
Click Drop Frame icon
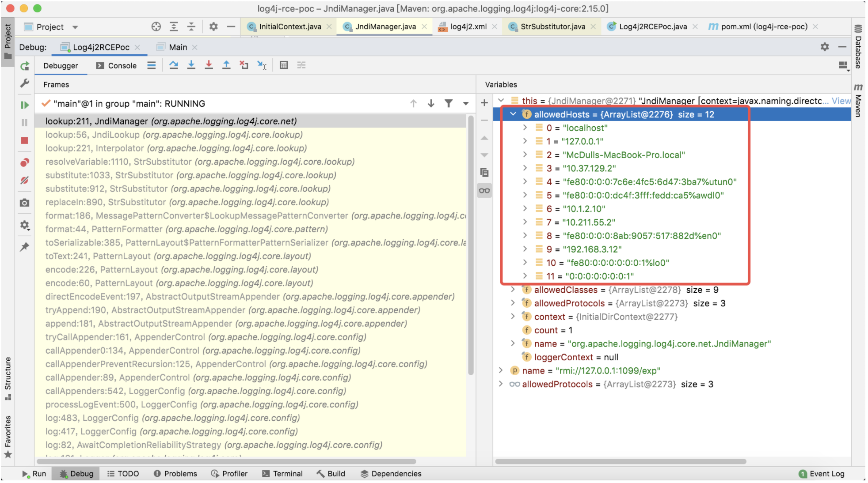244,65
